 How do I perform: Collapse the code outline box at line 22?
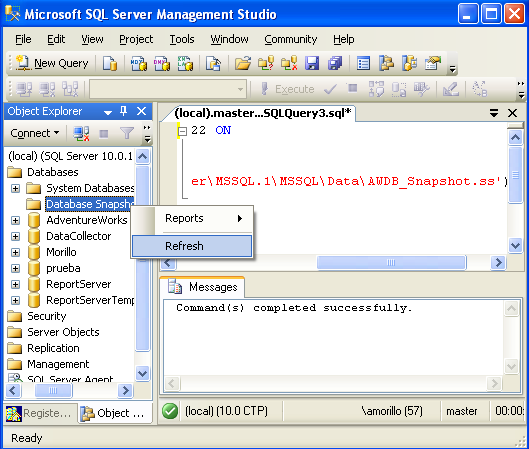coord(182,131)
